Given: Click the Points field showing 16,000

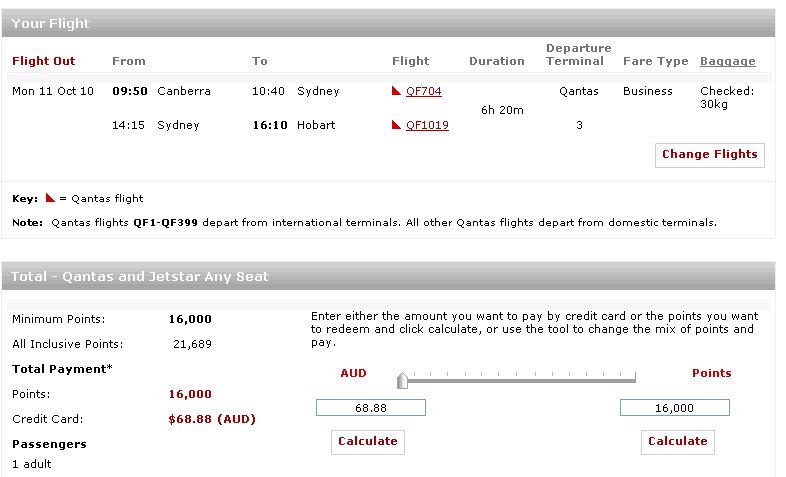Looking at the screenshot, I should coord(675,408).
